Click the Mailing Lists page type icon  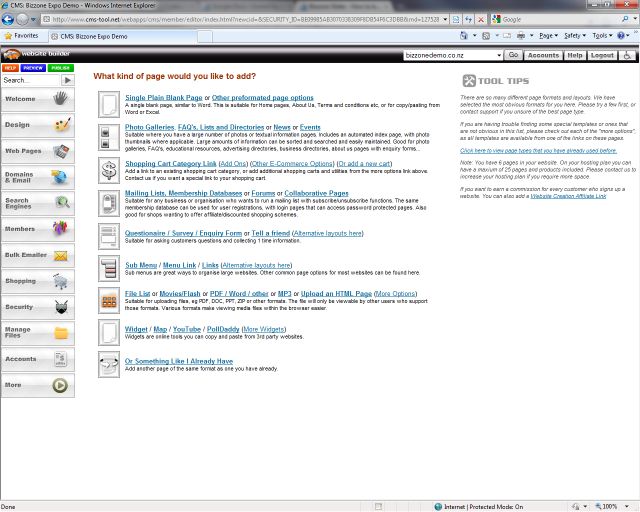click(109, 202)
